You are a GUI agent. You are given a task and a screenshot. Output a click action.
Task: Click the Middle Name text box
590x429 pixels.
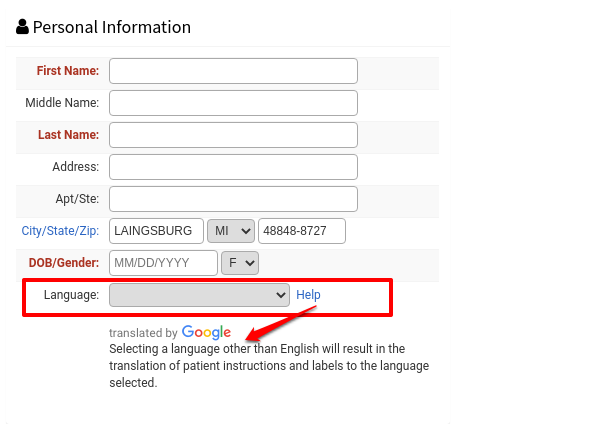233,103
